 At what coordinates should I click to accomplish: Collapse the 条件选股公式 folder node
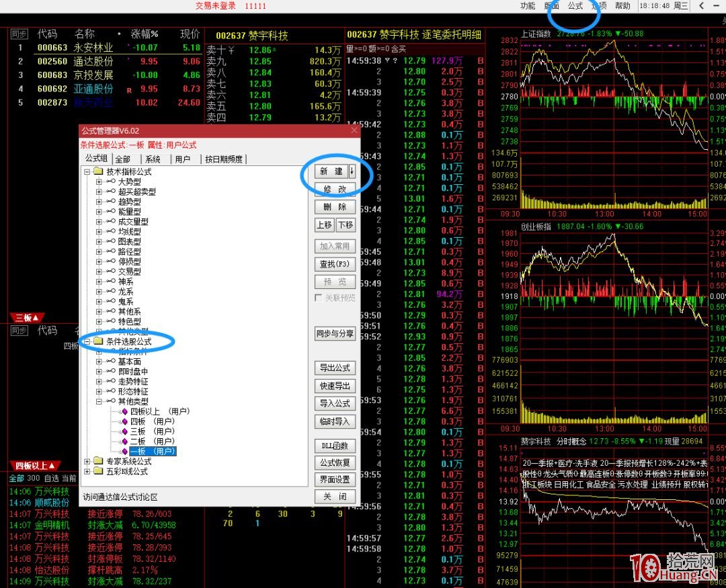[x=87, y=342]
